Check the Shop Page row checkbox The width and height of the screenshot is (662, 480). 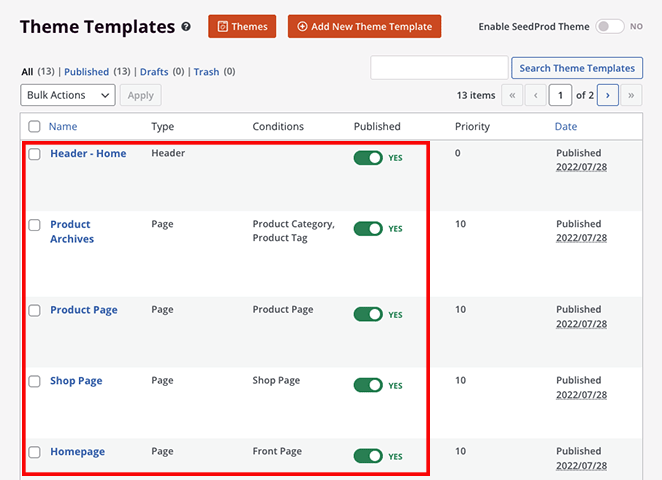(34, 381)
